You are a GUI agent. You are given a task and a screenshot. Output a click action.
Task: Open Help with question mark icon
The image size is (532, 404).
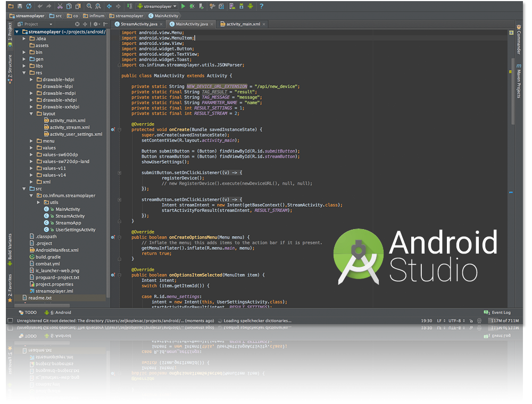click(x=261, y=6)
